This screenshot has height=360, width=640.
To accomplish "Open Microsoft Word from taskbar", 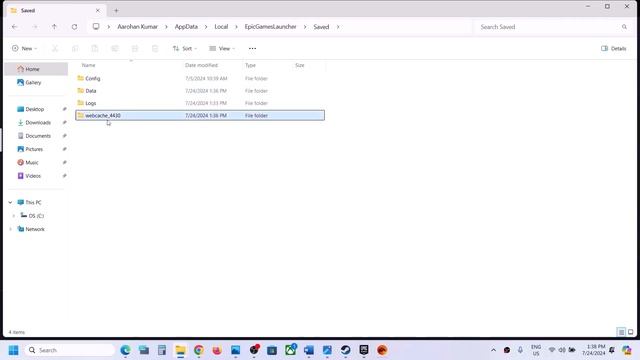I will (309, 350).
